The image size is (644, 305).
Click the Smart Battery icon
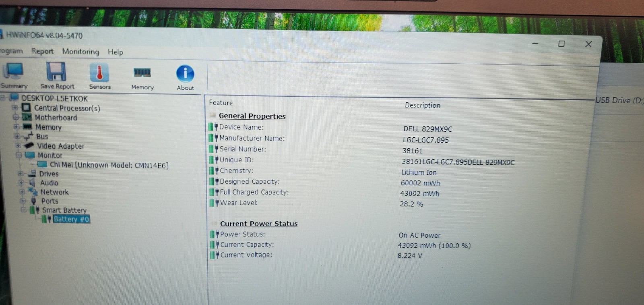(35, 210)
